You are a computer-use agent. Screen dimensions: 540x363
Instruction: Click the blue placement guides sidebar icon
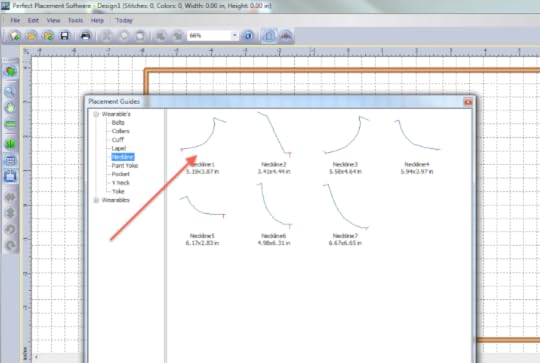[x=10, y=176]
